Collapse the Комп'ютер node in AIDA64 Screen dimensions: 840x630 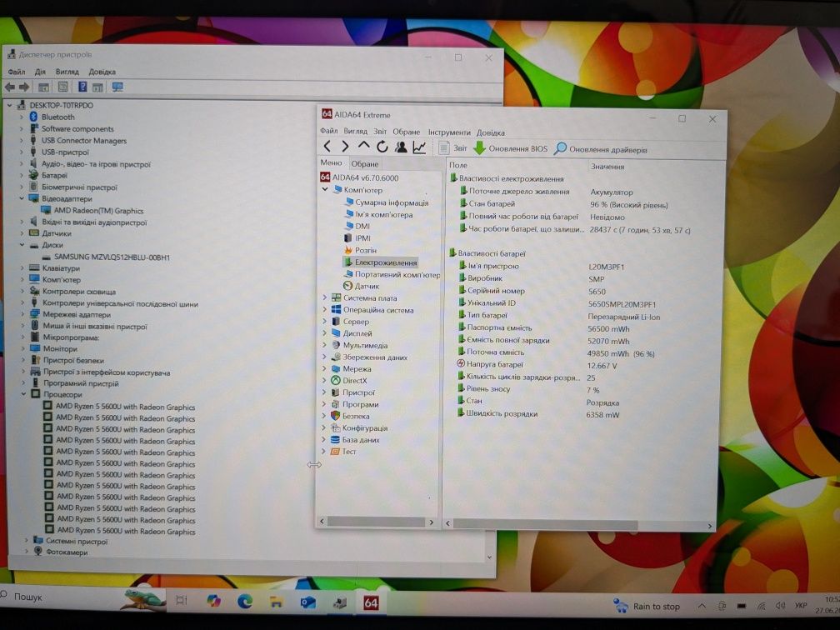pyautogui.click(x=325, y=190)
